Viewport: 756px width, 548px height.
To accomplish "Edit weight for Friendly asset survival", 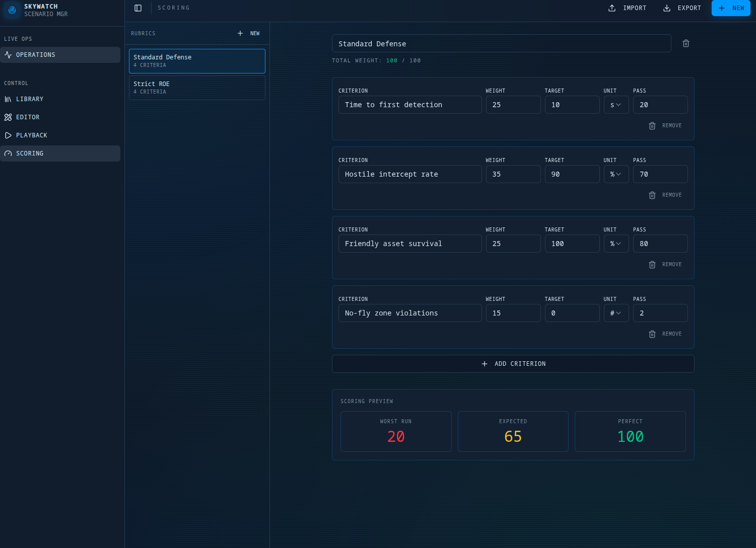I will (513, 244).
